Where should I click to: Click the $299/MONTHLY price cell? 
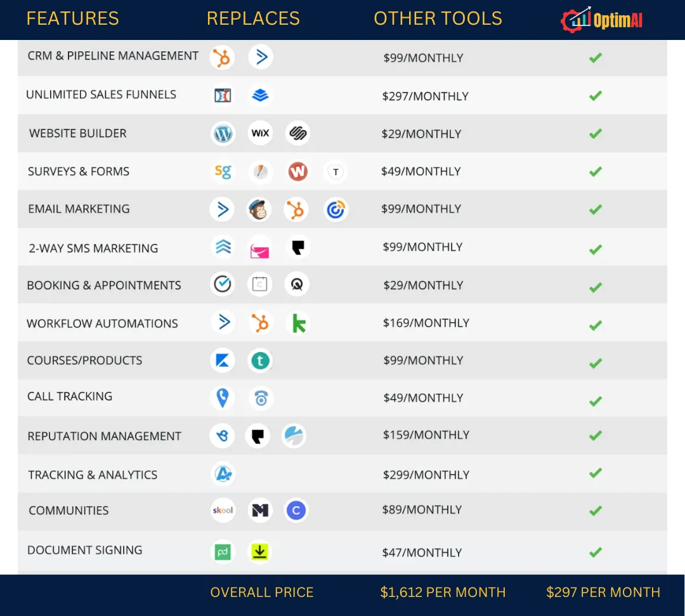(x=426, y=475)
